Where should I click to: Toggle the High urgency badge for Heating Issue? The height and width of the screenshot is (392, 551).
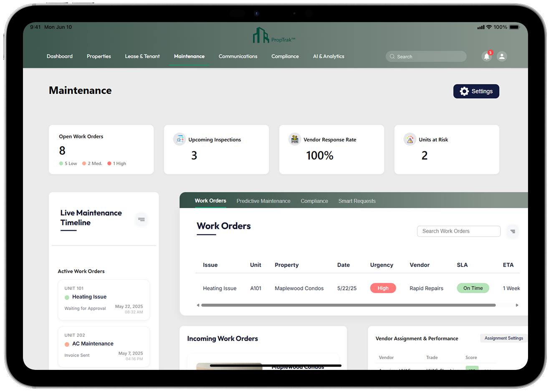(383, 288)
